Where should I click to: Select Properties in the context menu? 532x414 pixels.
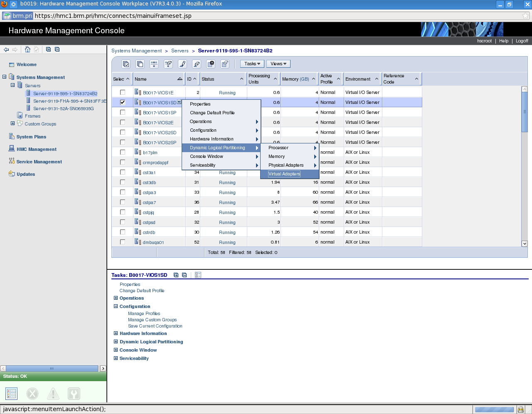tap(200, 104)
